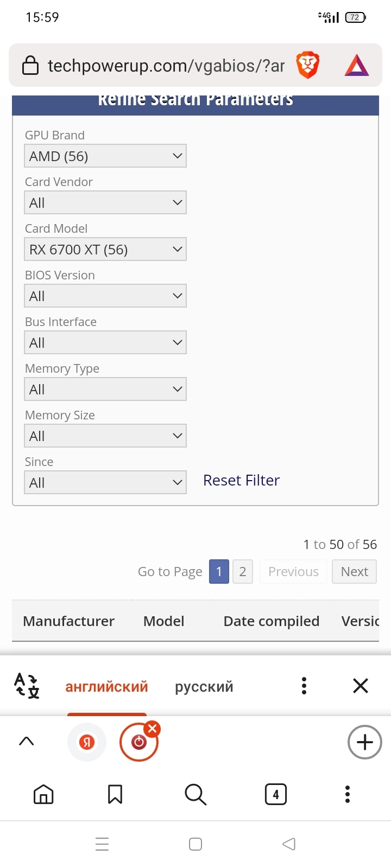Tap the translate icon in translation bar
This screenshot has width=391, height=868.
(27, 686)
